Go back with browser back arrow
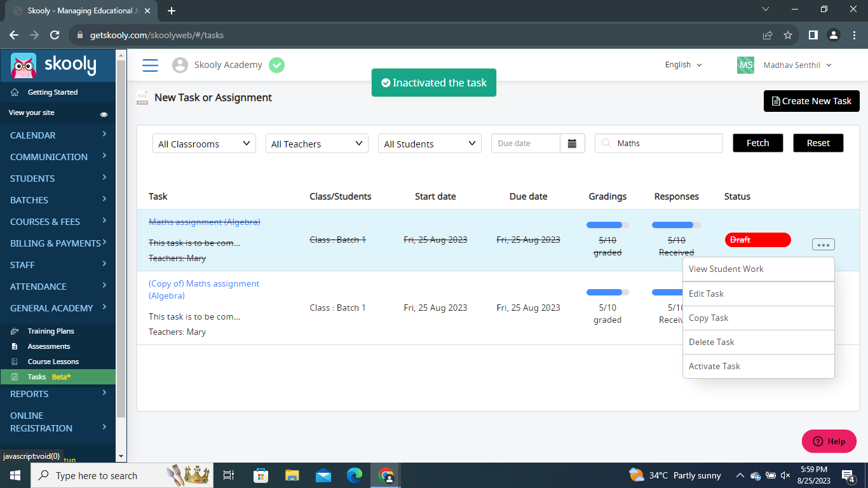 (14, 35)
